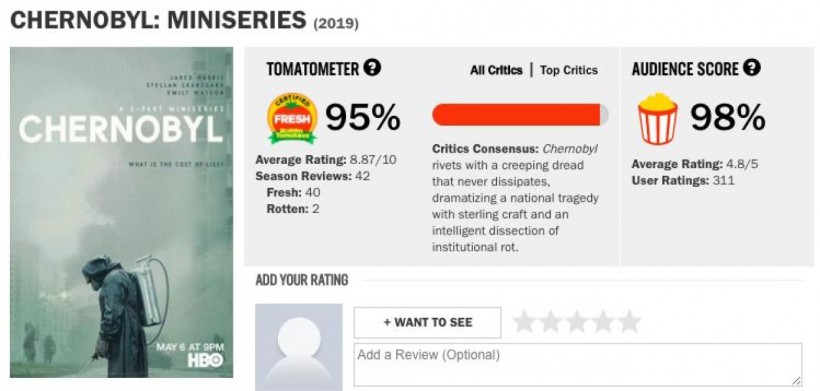The image size is (820, 391).
Task: Click the + WANT TO SEE button
Action: point(427,323)
